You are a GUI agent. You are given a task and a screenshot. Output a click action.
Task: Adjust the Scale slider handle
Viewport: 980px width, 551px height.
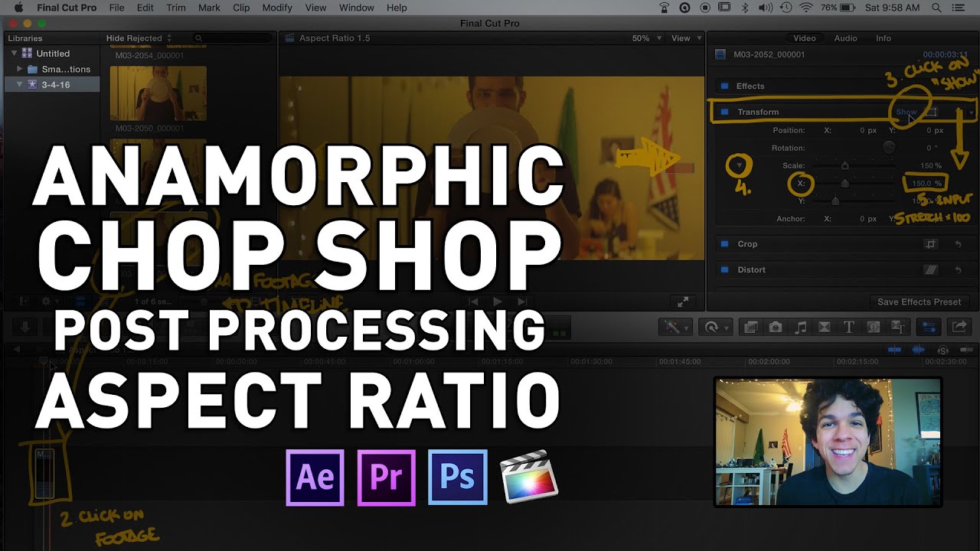845,165
